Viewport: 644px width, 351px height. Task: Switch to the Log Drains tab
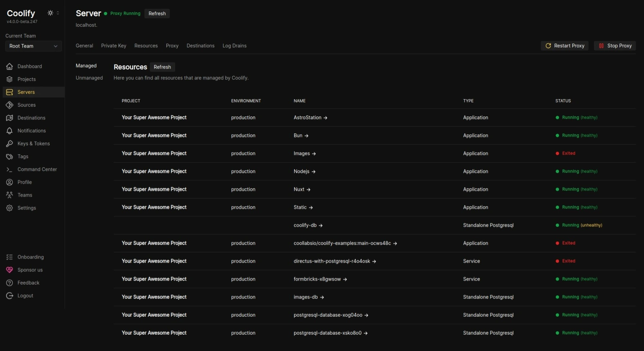(x=234, y=46)
